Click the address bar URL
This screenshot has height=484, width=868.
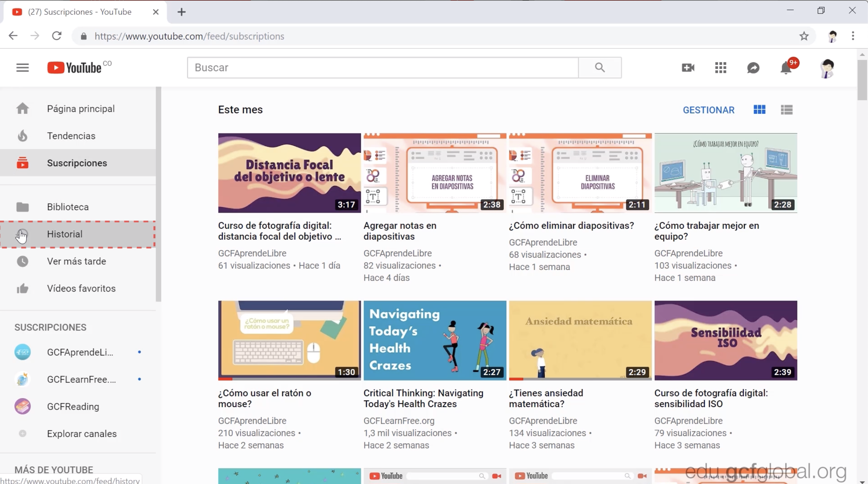click(189, 36)
